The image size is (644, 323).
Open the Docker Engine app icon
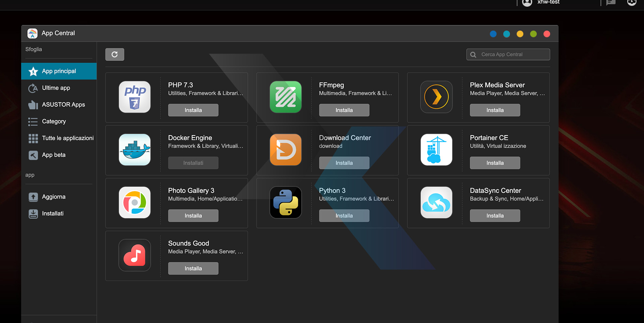coord(134,150)
